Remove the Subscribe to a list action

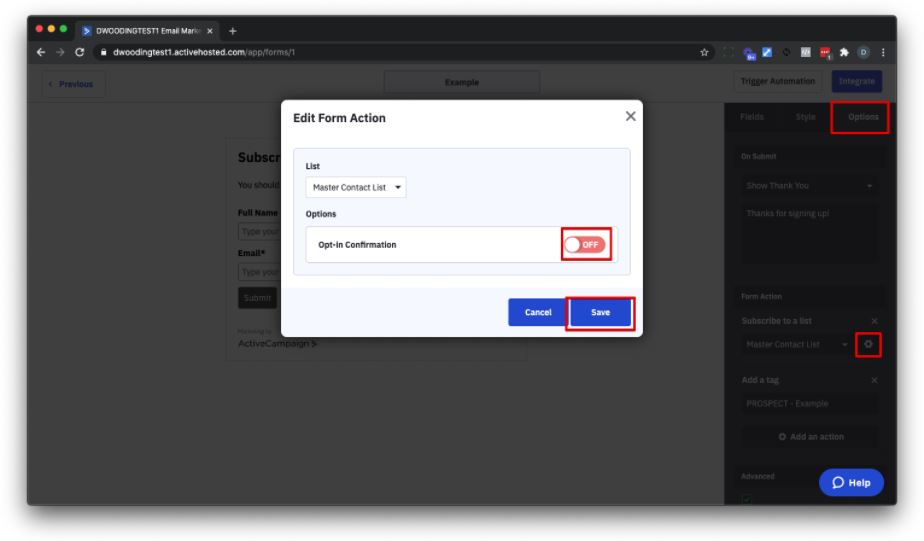[874, 321]
